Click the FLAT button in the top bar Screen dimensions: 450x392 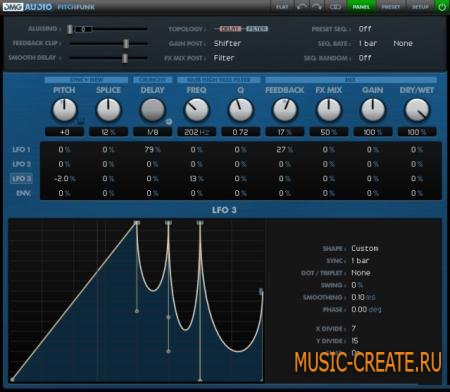click(x=282, y=7)
